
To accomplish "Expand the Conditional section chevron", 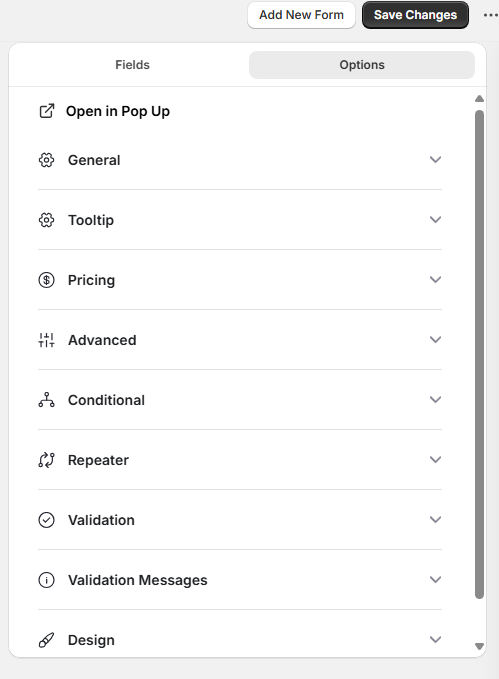I will 435,399.
